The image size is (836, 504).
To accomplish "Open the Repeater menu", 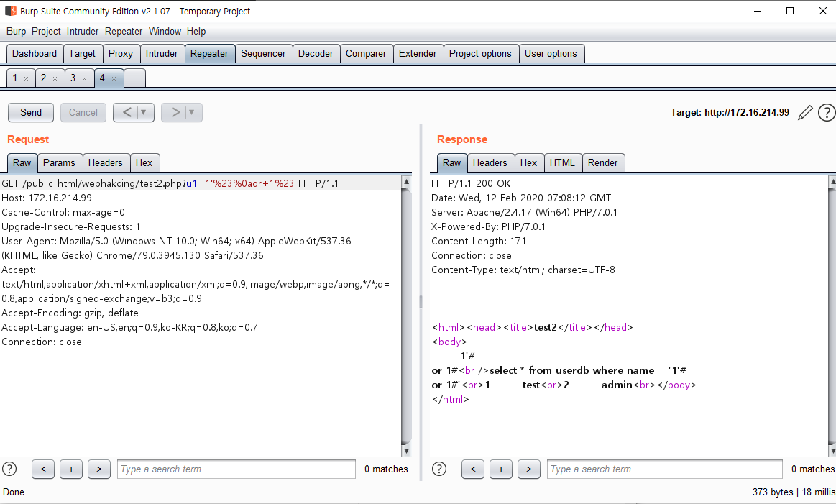I will coord(123,32).
